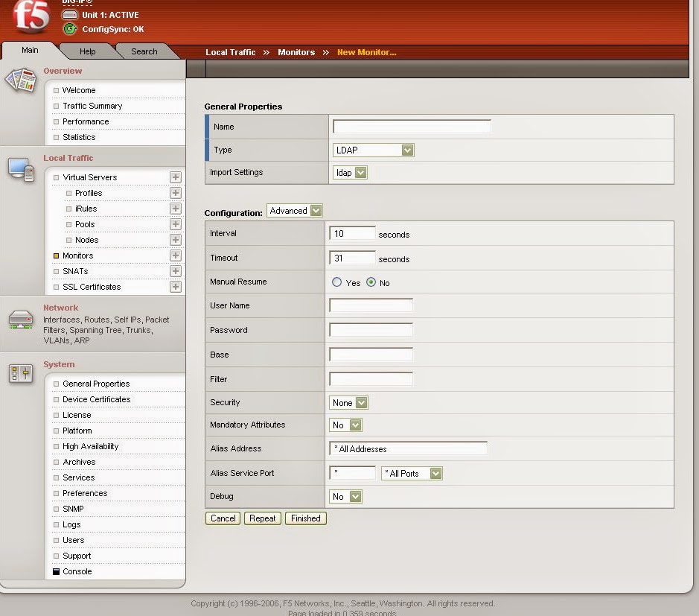
Task: Click the Cancel button
Action: (223, 518)
